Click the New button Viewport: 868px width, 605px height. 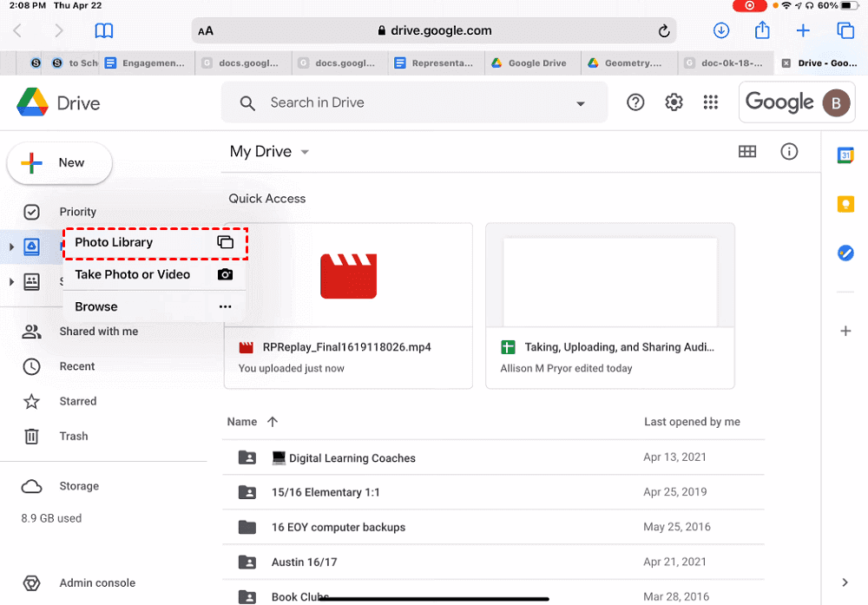click(x=59, y=163)
